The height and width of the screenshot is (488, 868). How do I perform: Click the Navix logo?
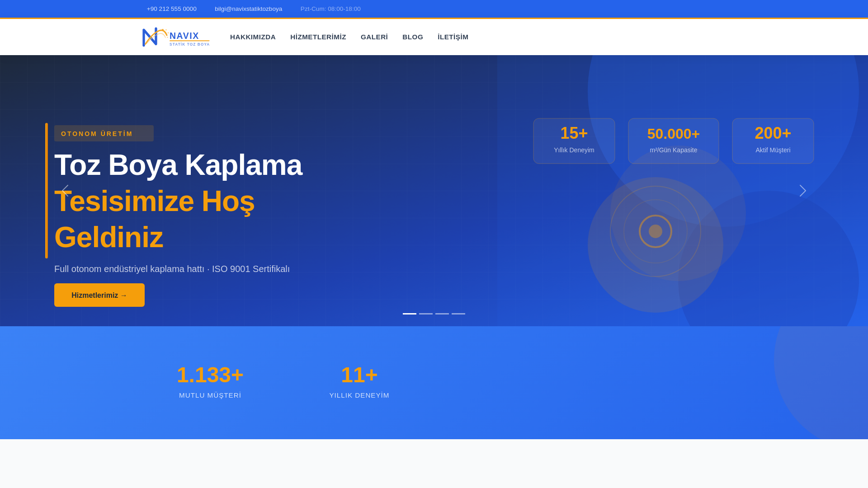coord(176,37)
